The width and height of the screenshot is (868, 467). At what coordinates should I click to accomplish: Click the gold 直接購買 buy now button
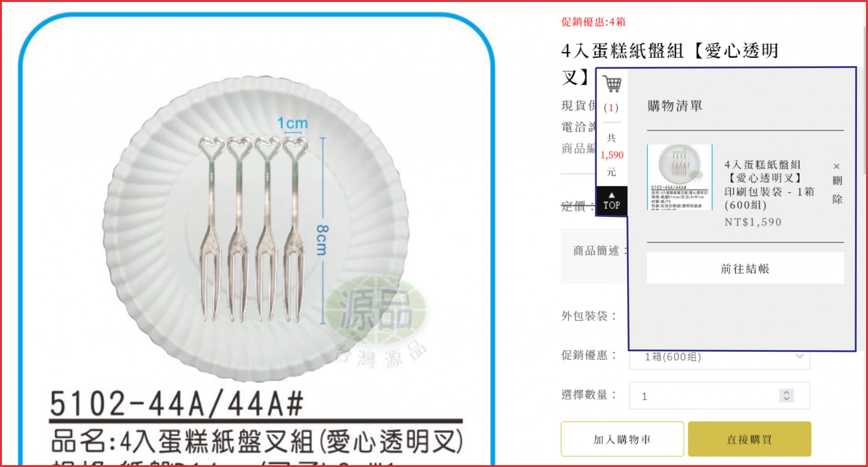750,439
